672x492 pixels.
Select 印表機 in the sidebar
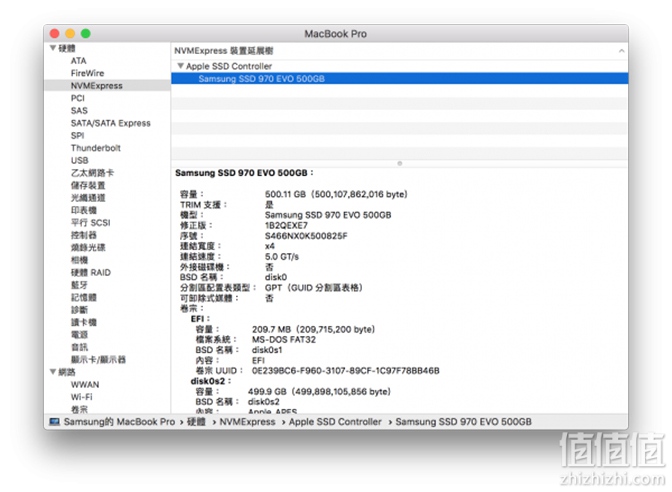[84, 210]
